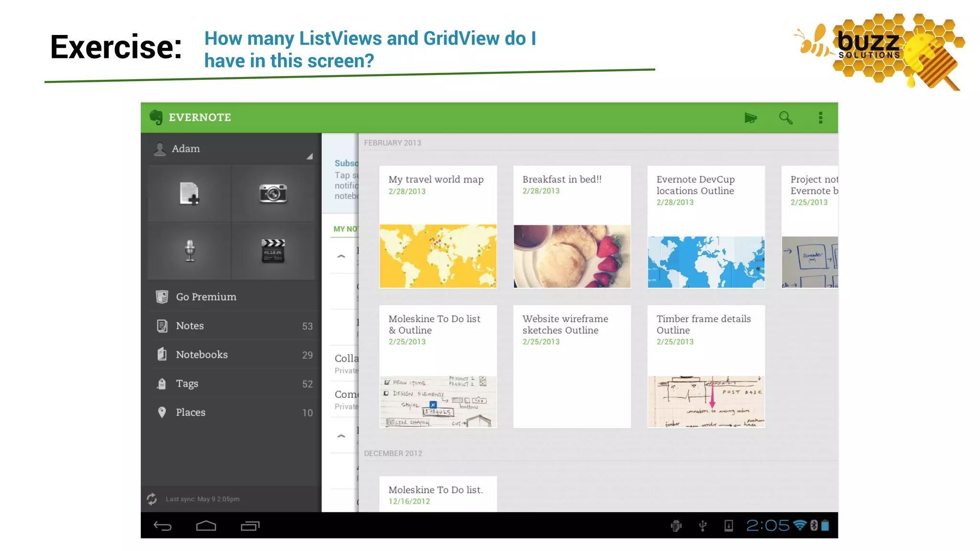Create a new text note

coord(189,194)
